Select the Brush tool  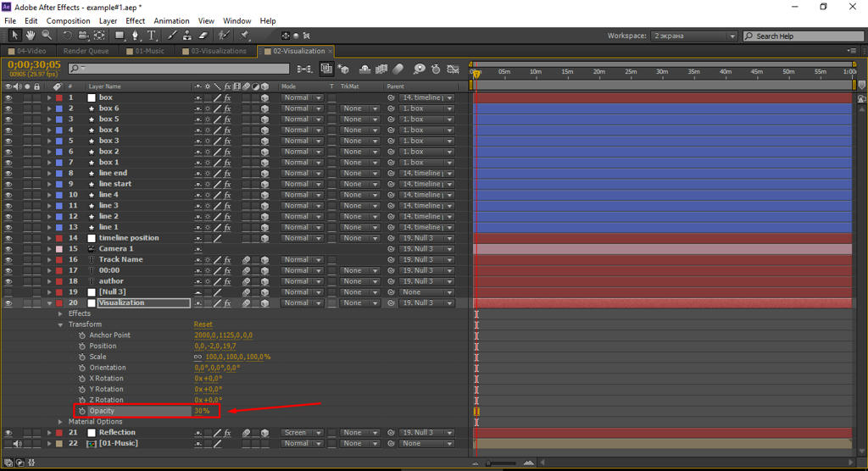click(x=173, y=36)
